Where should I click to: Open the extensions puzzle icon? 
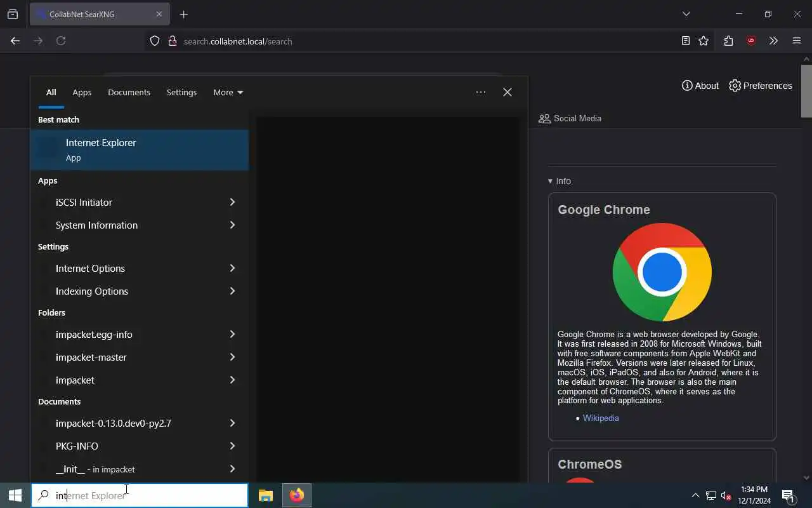coord(728,41)
